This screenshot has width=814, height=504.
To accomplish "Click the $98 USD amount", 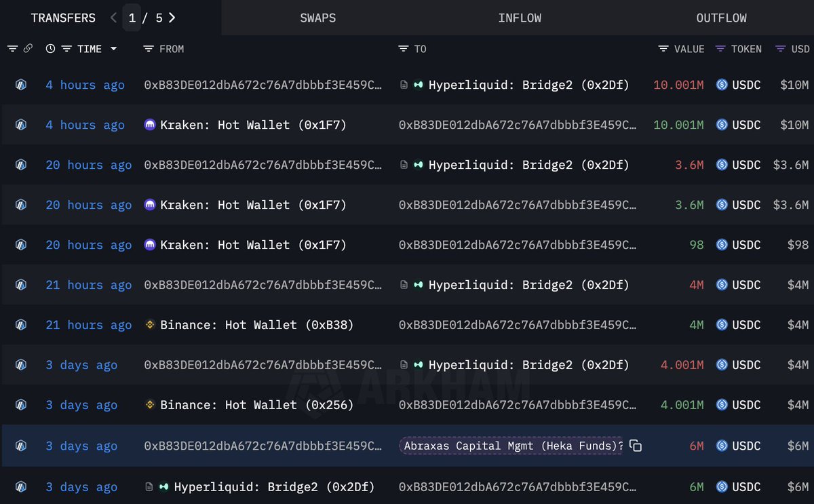I will pos(798,245).
